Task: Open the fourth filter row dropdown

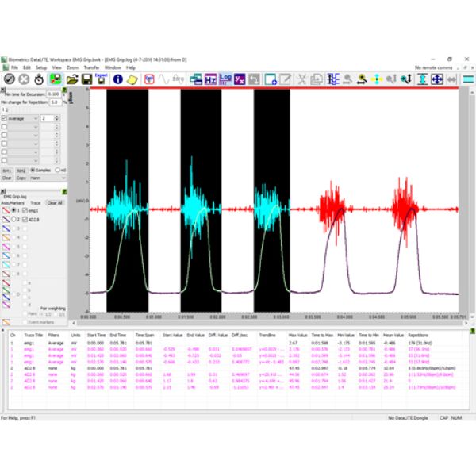Action: (x=23, y=144)
